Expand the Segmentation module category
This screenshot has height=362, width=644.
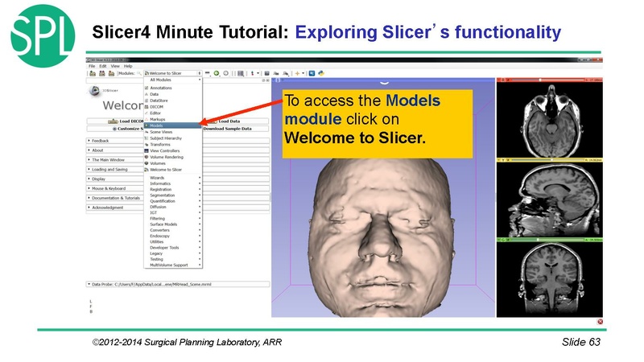click(x=173, y=195)
